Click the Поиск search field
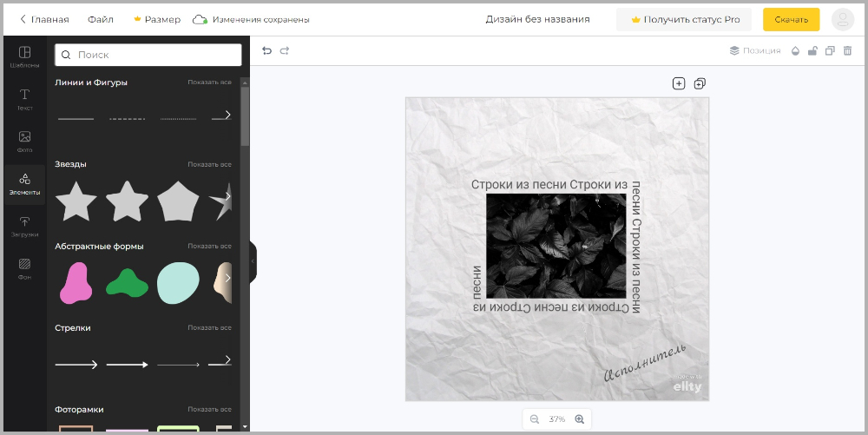 [x=148, y=55]
